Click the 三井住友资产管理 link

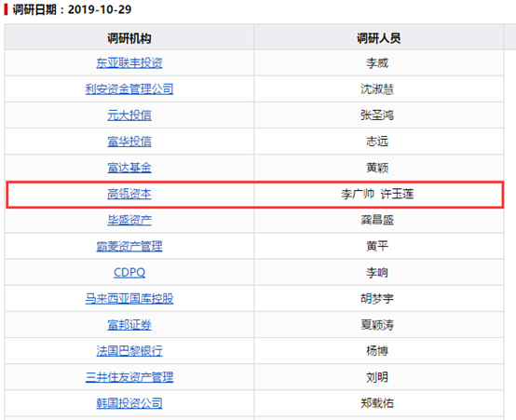(129, 377)
